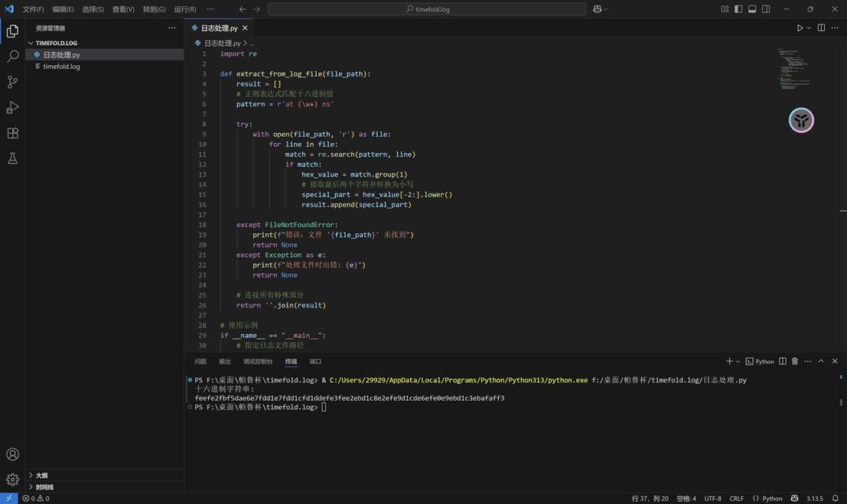Open the Testing beaker icon
847x504 pixels.
pyautogui.click(x=12, y=158)
